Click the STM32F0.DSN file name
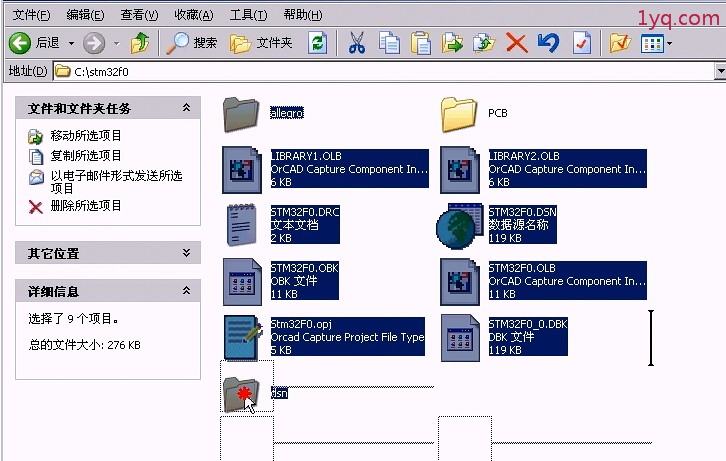The height and width of the screenshot is (461, 726). pyautogui.click(x=523, y=212)
